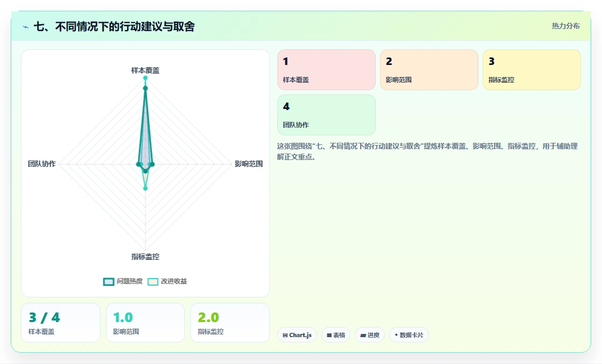The image size is (602, 364).
Task: Click the 2.0 指标监控 stat card
Action: click(230, 323)
